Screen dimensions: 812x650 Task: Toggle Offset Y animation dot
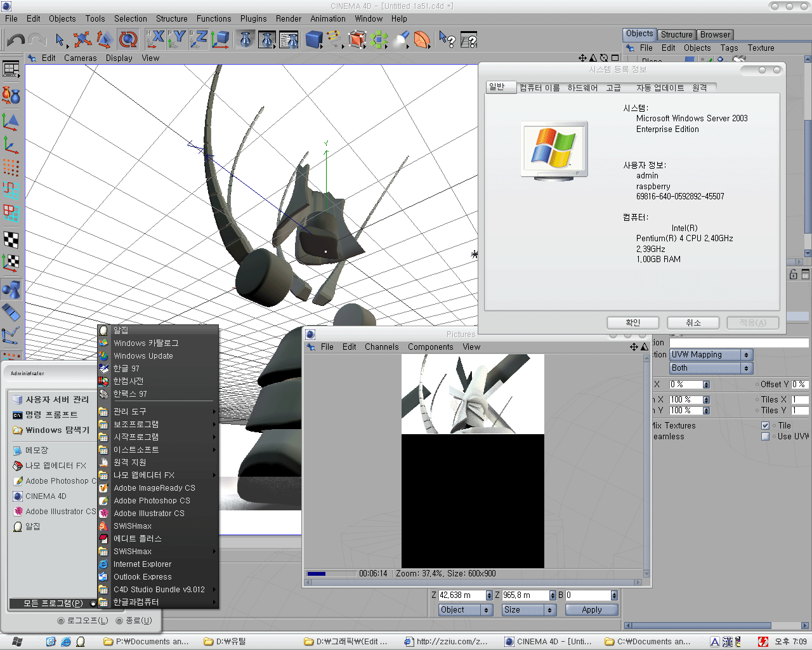point(757,385)
